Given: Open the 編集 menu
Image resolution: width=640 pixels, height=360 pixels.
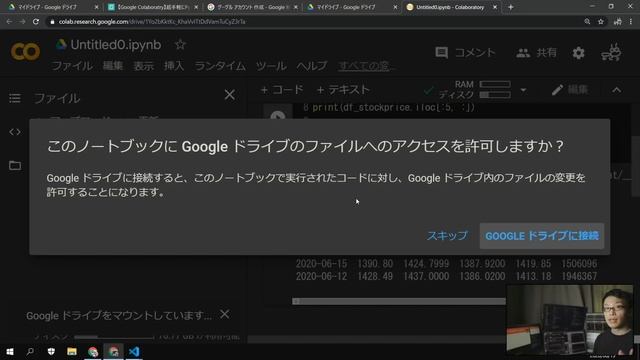Looking at the screenshot, I should pos(113,66).
